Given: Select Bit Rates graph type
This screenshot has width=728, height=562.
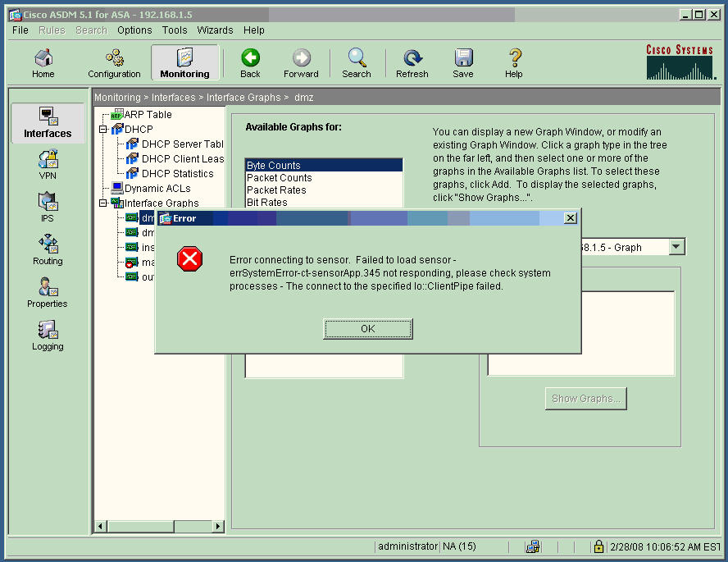Looking at the screenshot, I should [271, 202].
